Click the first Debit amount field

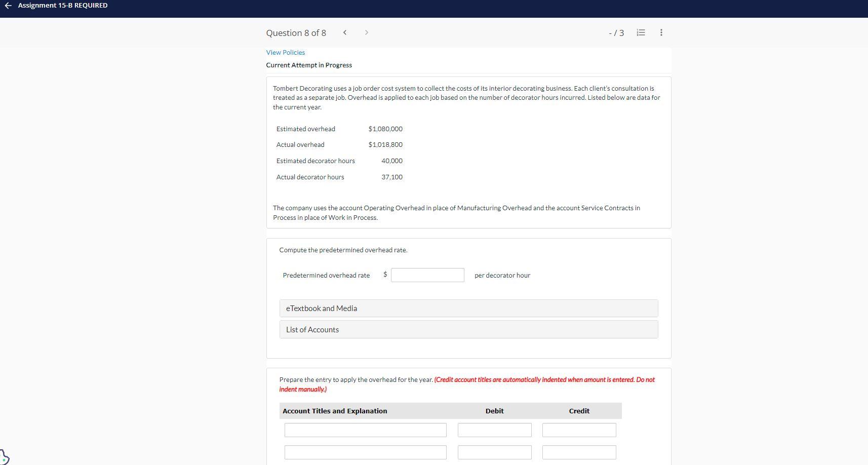(494, 430)
